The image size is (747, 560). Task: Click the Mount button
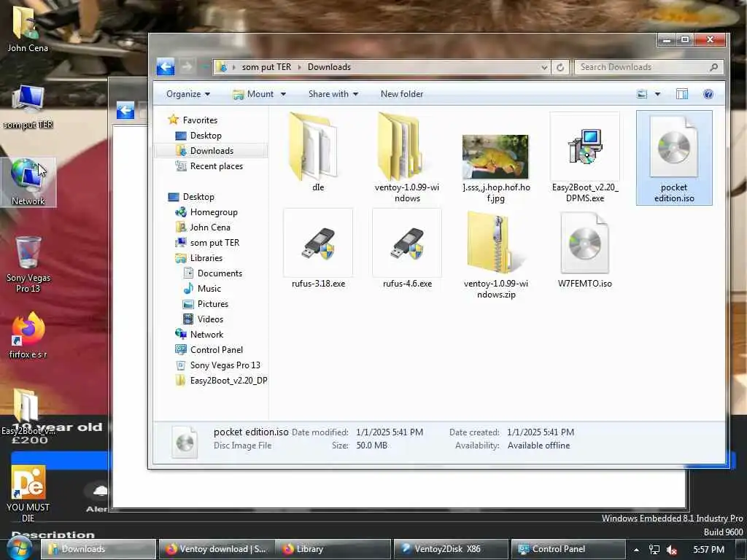[253, 94]
